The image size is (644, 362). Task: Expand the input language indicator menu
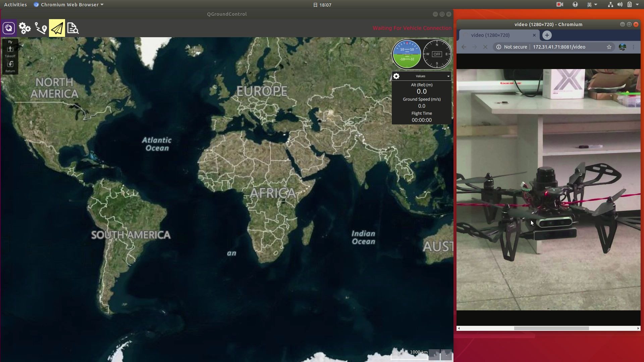(x=592, y=5)
